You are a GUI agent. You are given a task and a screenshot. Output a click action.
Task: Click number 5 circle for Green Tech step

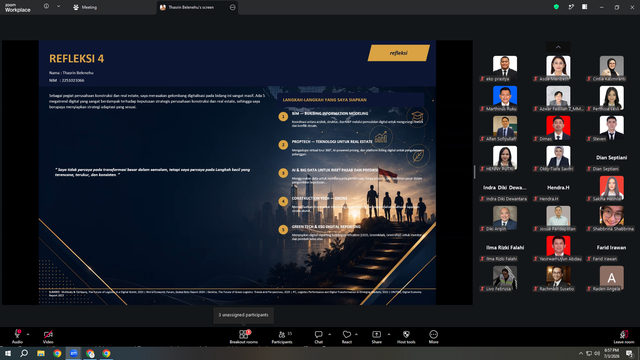(283, 230)
